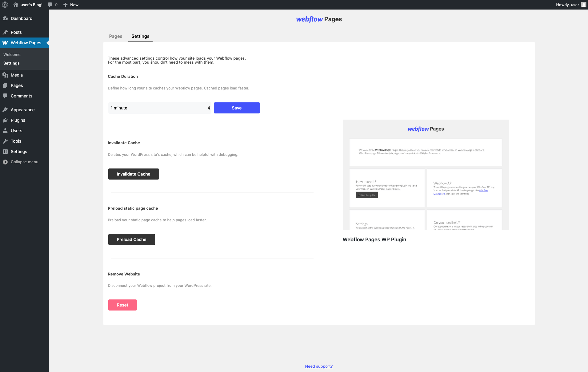Click the Users person icon
The height and width of the screenshot is (372, 588).
[x=5, y=131]
